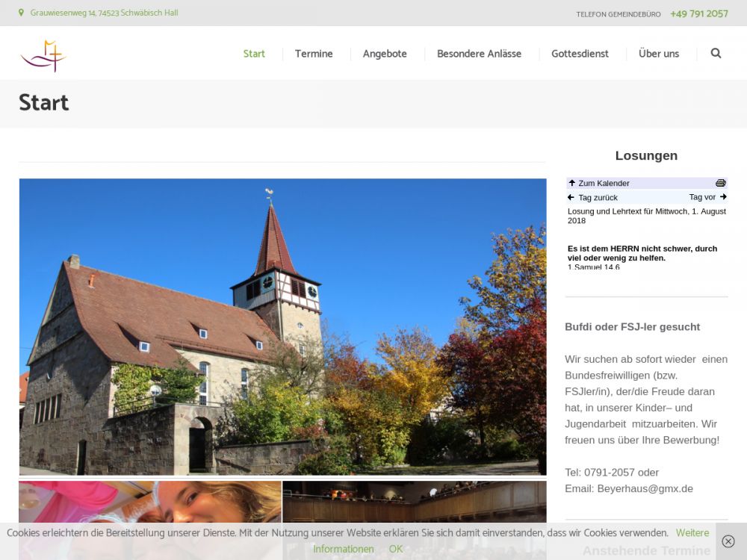
Task: Open Weitere Informationen cookie link
Action: [x=692, y=533]
